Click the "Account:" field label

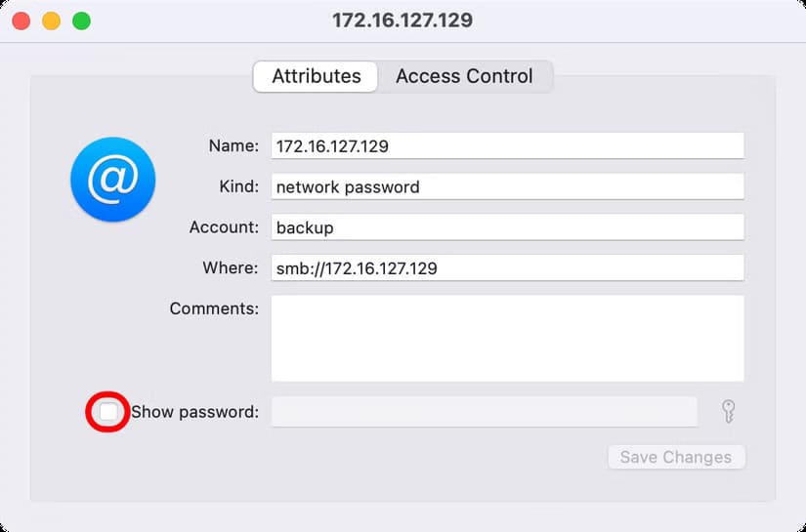[224, 227]
